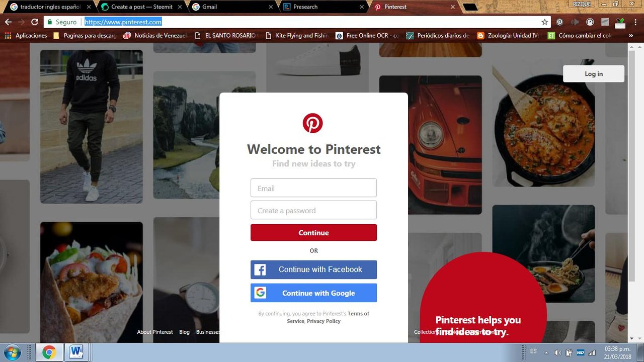Click the ES language indicator
This screenshot has height=362, width=644.
(533, 351)
